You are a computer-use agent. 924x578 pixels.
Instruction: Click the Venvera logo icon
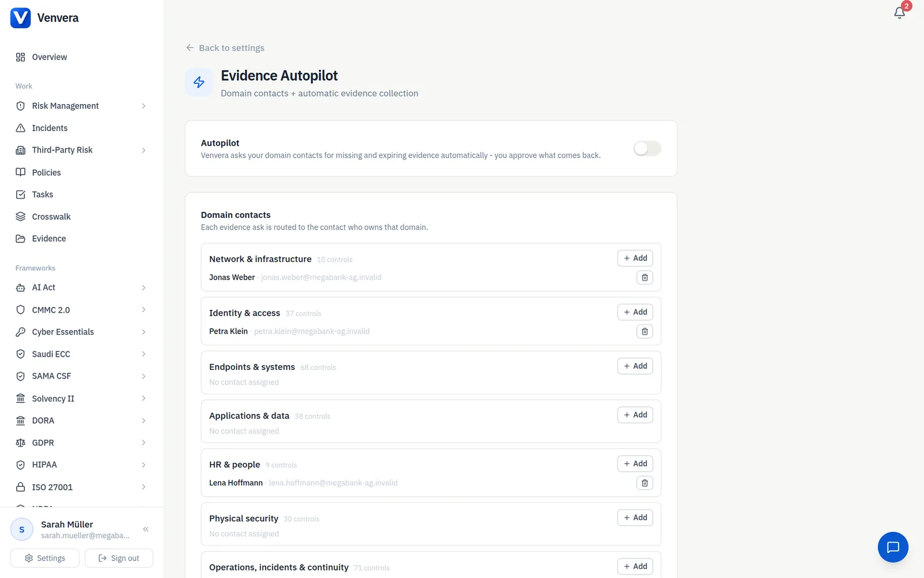point(20,18)
